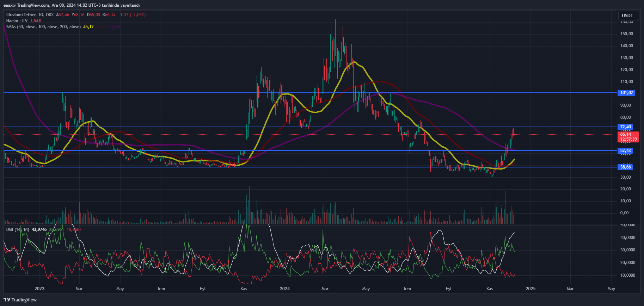Screen dimensions: 644x306
Task: Click the 52,43 price level tag
Action: tap(625, 151)
